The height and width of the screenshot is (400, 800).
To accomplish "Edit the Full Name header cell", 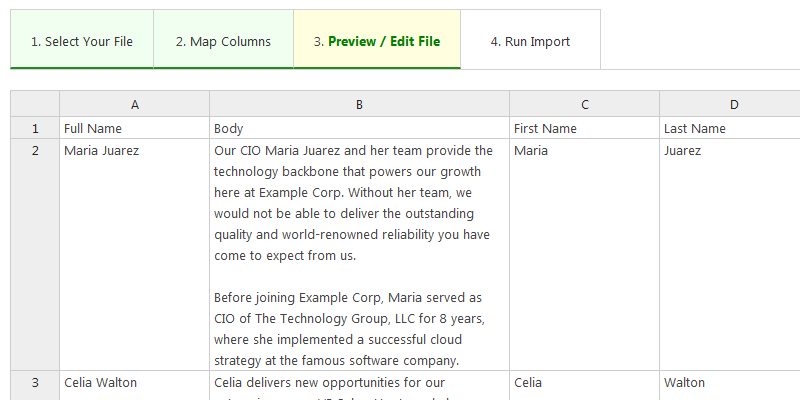I will (134, 128).
